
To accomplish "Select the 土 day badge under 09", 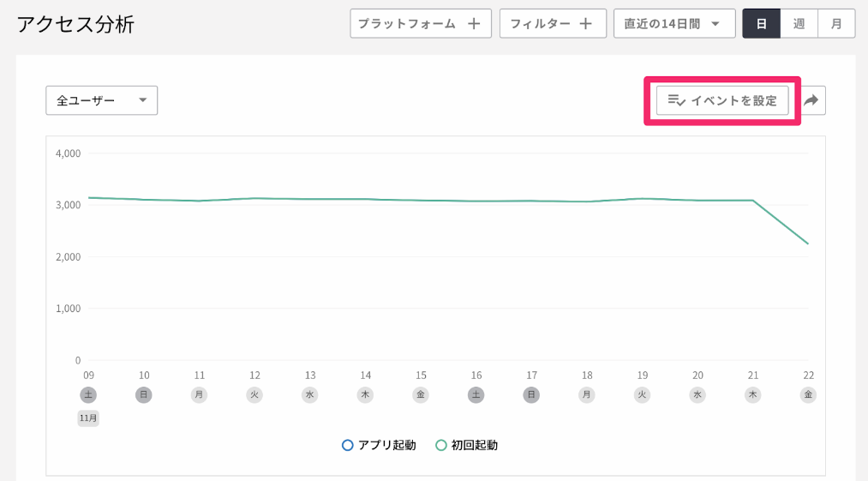I will (88, 395).
